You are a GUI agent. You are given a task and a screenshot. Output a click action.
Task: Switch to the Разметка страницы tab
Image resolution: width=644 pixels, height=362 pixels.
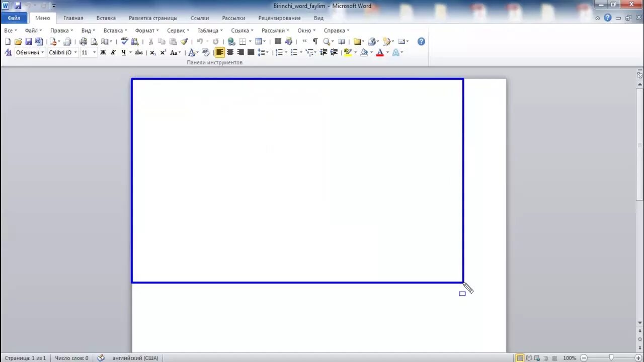click(153, 18)
